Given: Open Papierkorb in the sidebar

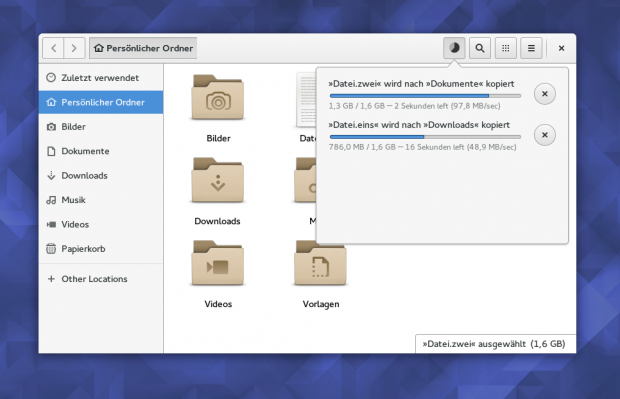Looking at the screenshot, I should tap(101, 249).
